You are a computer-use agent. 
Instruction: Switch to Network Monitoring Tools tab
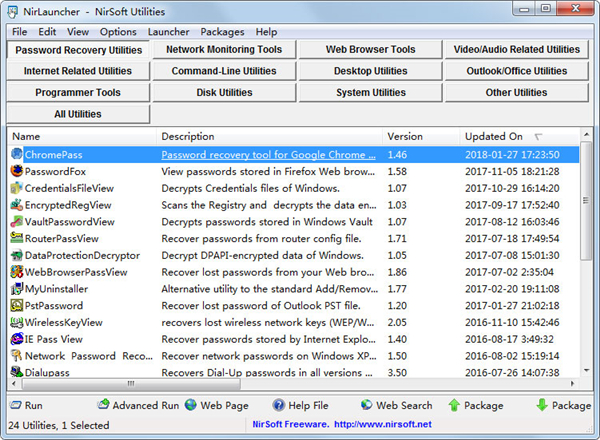tap(223, 49)
